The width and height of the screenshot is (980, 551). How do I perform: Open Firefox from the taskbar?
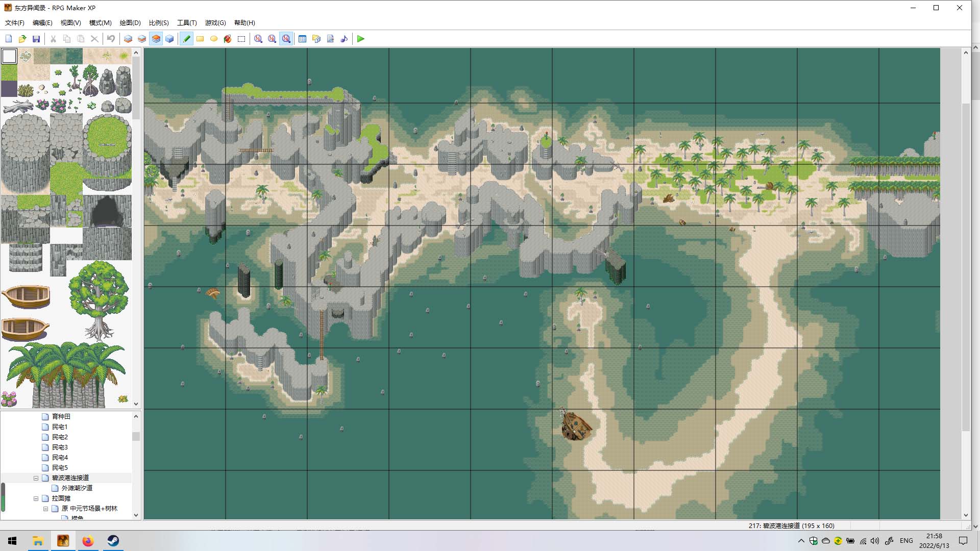tap(88, 541)
